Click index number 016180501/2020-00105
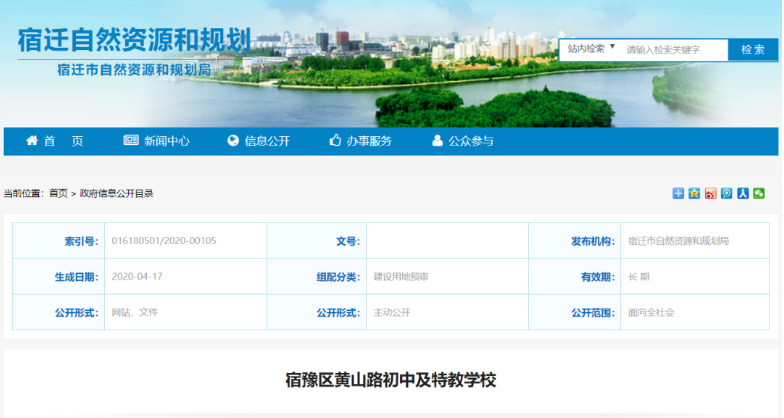Screen dimensions: 784x418 (164, 241)
